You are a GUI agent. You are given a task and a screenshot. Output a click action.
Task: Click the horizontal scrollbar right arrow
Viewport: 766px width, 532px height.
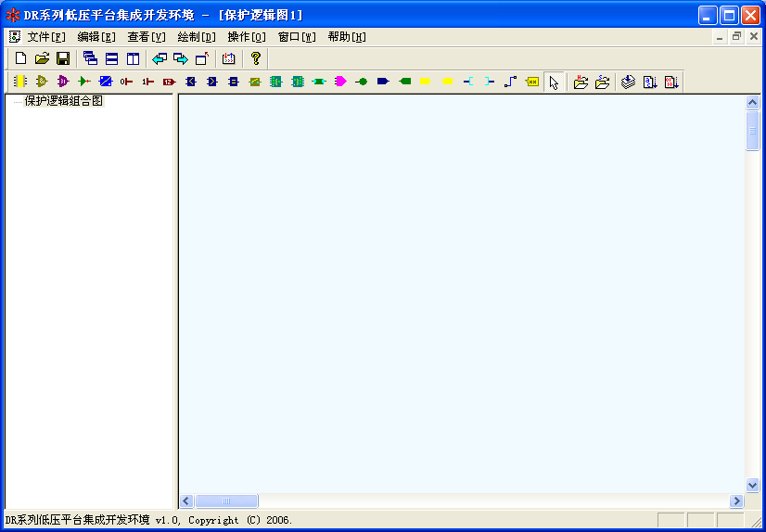pyautogui.click(x=737, y=501)
